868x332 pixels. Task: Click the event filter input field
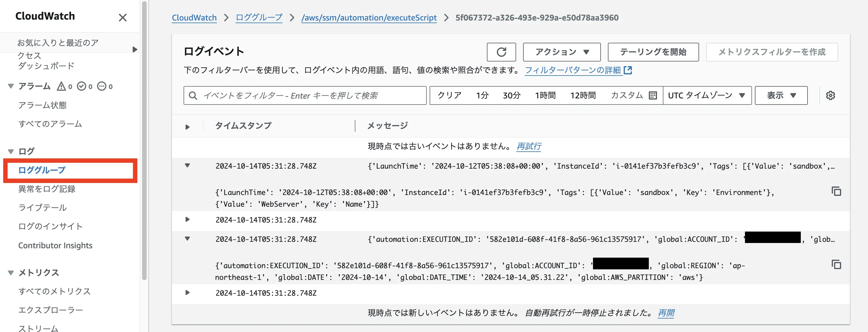coord(303,95)
